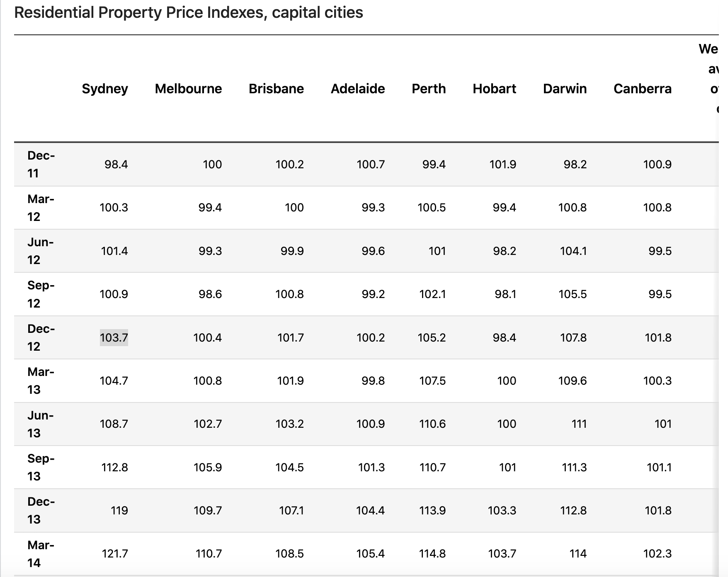Viewport: 728px width, 577px height.
Task: Click the Perth column header
Action: coord(429,89)
